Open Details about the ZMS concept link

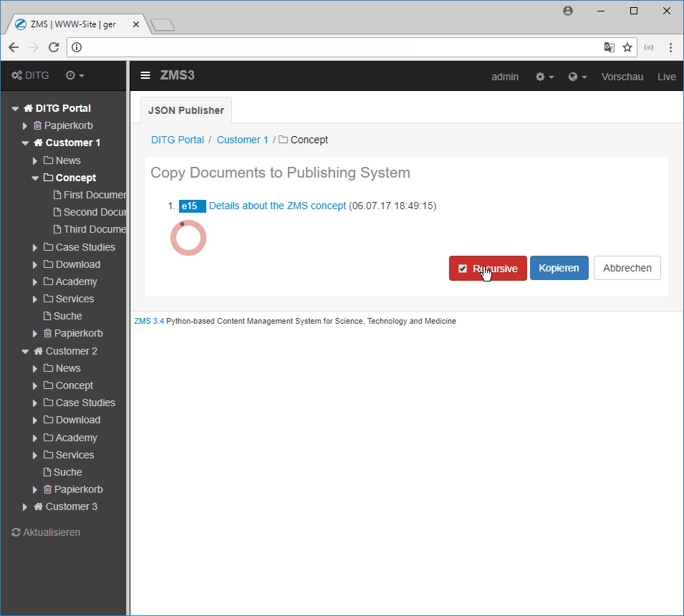tap(277, 206)
